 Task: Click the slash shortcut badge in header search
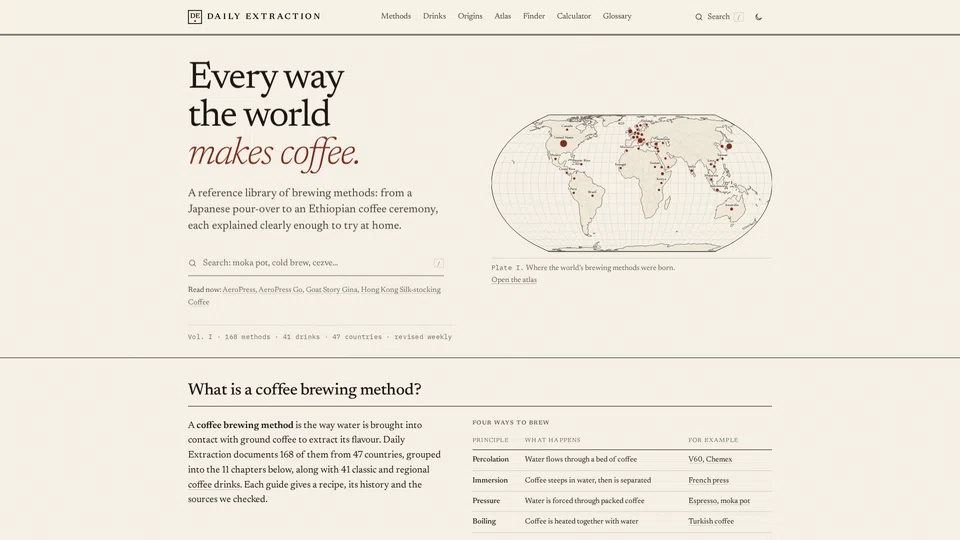(739, 17)
